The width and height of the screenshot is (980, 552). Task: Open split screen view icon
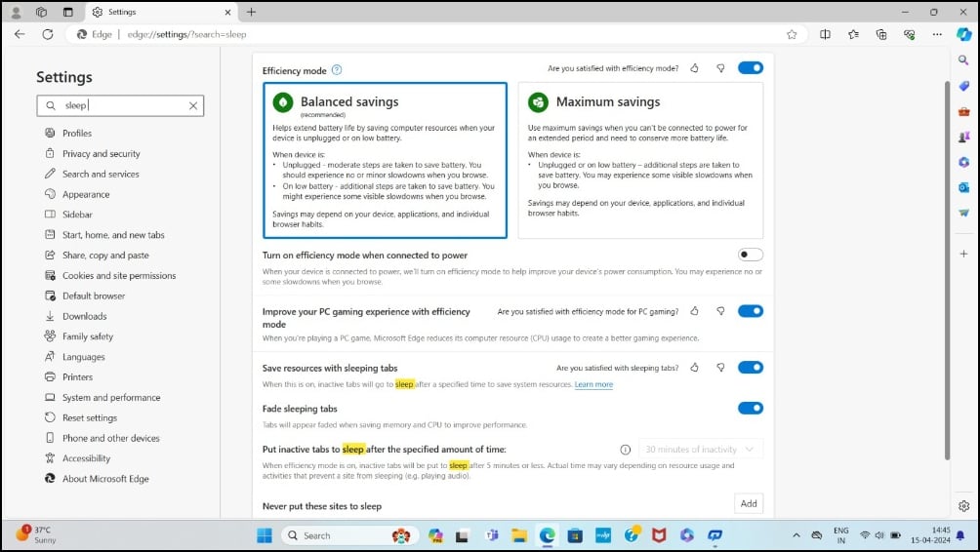(825, 34)
